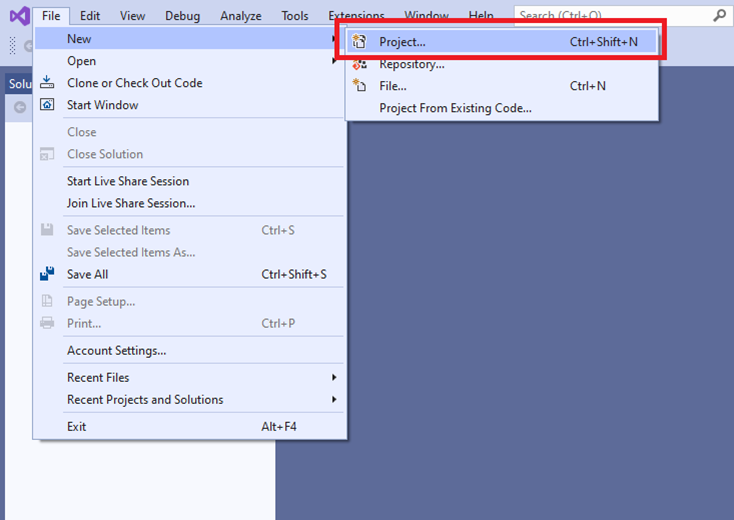Choose Account Settings from File menu
Screen dimensions: 734x520
116,351
